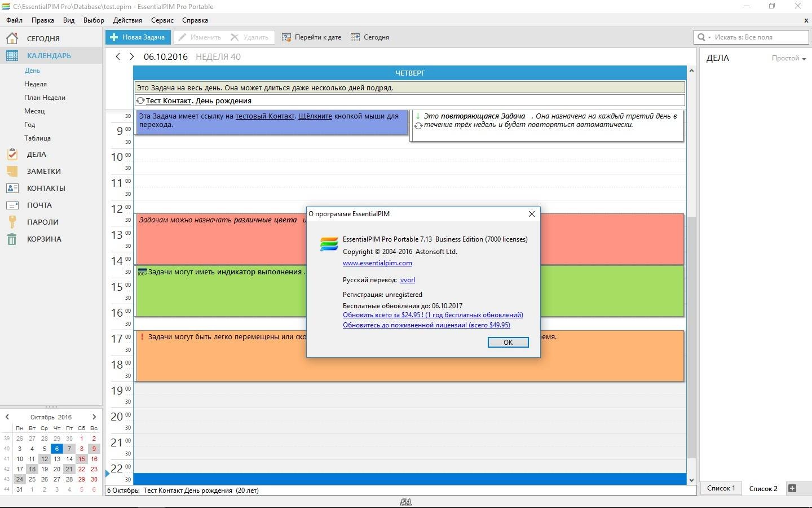Click the toolbar Сегодня button

(x=370, y=37)
